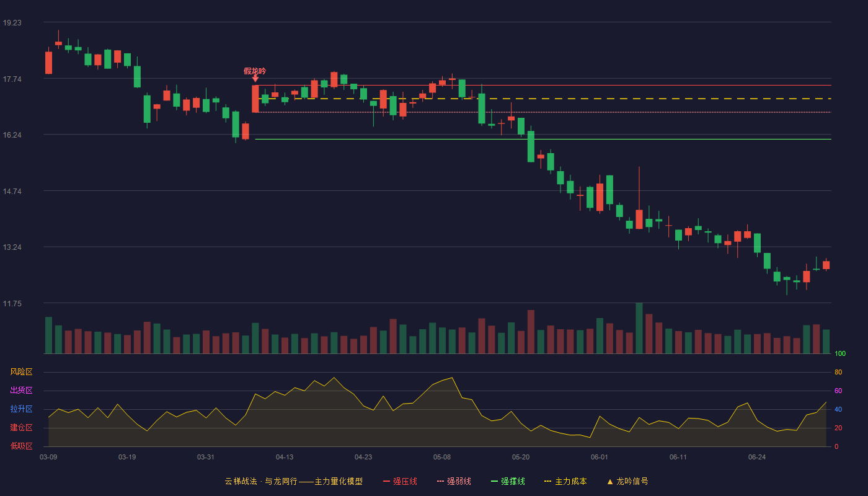Select the 05-08 date axis label
This screenshot has width=868, height=496.
[x=442, y=457]
